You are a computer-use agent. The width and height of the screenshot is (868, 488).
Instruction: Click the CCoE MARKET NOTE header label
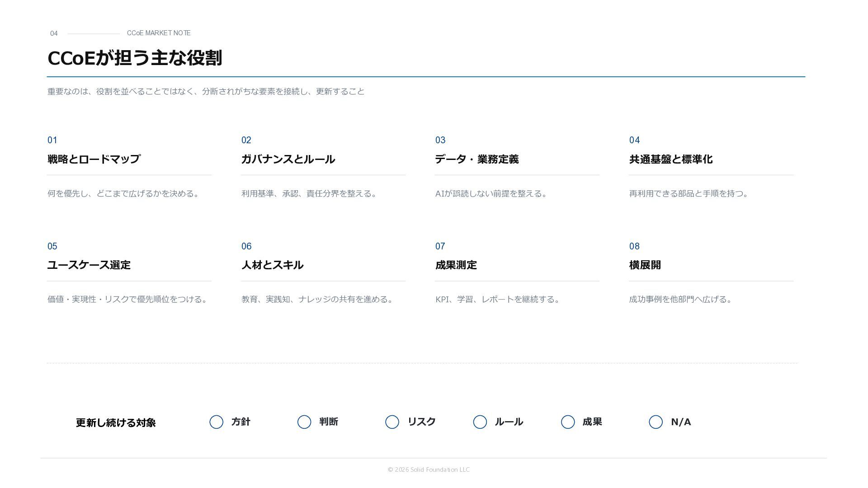click(159, 33)
